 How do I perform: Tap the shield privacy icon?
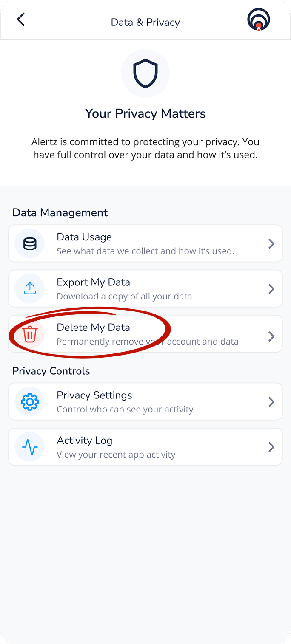click(145, 73)
